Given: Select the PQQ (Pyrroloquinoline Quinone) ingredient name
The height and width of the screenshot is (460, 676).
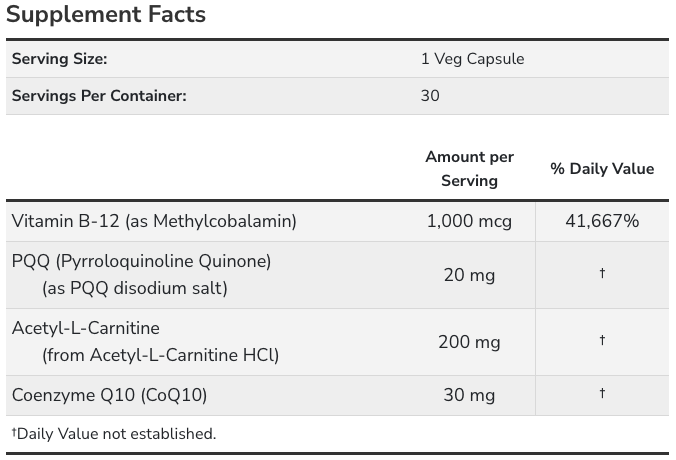Looking at the screenshot, I should click(x=141, y=261).
